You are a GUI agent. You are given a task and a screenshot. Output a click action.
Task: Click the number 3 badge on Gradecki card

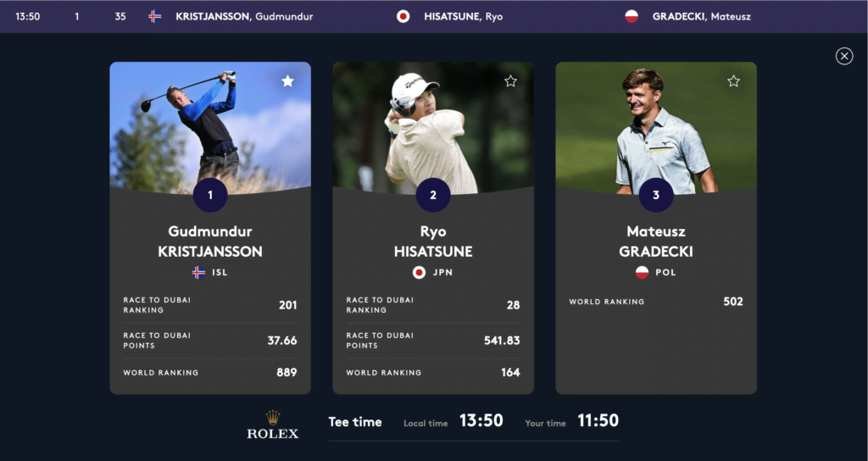click(656, 195)
